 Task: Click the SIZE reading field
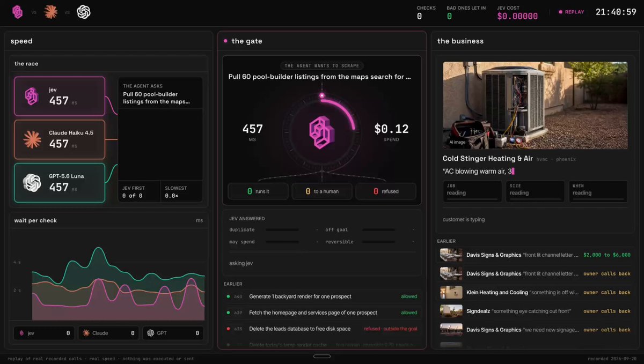[535, 191]
